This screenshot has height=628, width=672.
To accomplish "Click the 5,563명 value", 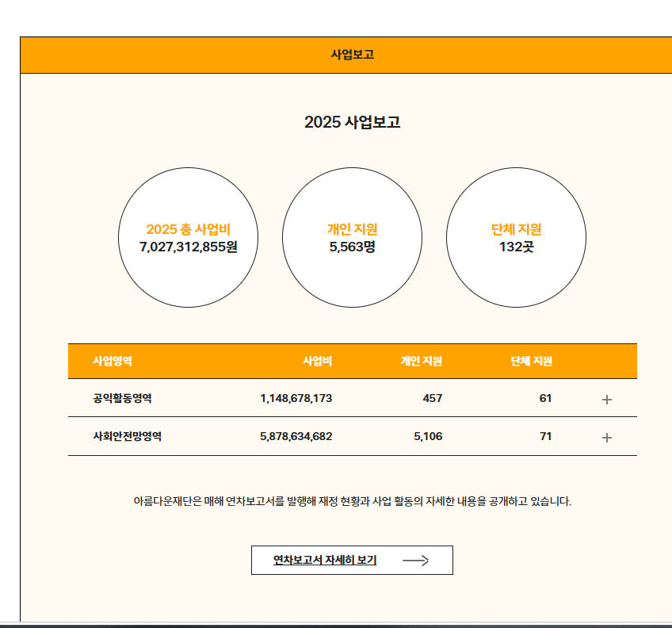I will pos(353,247).
